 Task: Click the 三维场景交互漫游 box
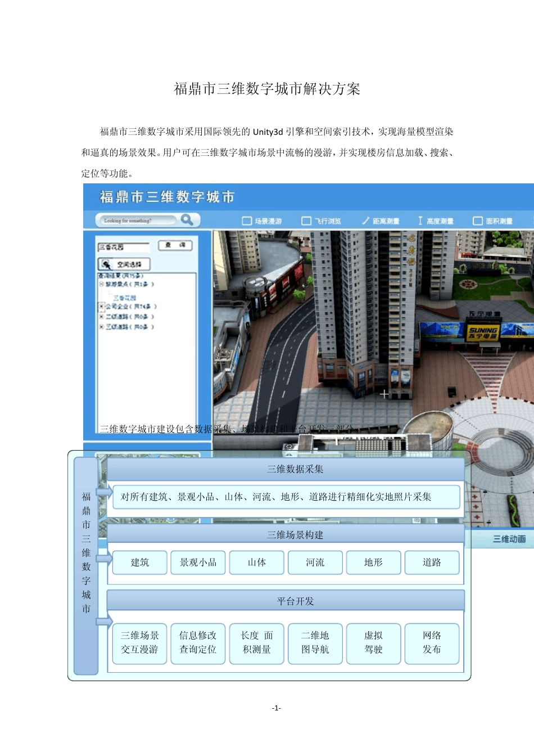(x=140, y=643)
